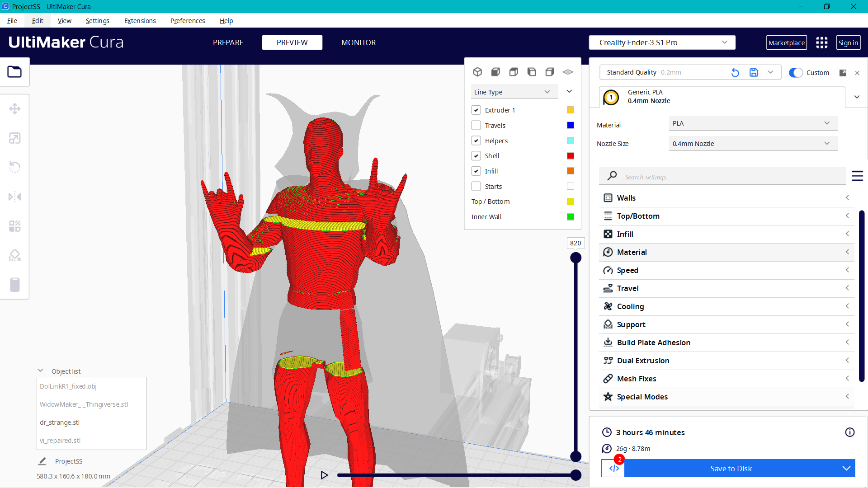Click the save profile floppy icon
This screenshot has width=868, height=488.
pyautogui.click(x=754, y=72)
